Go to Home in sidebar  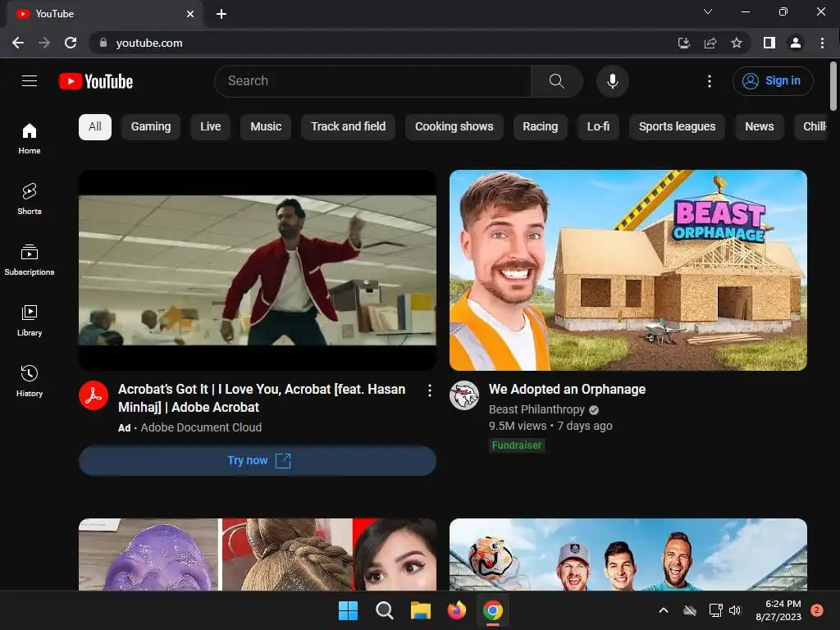[30, 139]
